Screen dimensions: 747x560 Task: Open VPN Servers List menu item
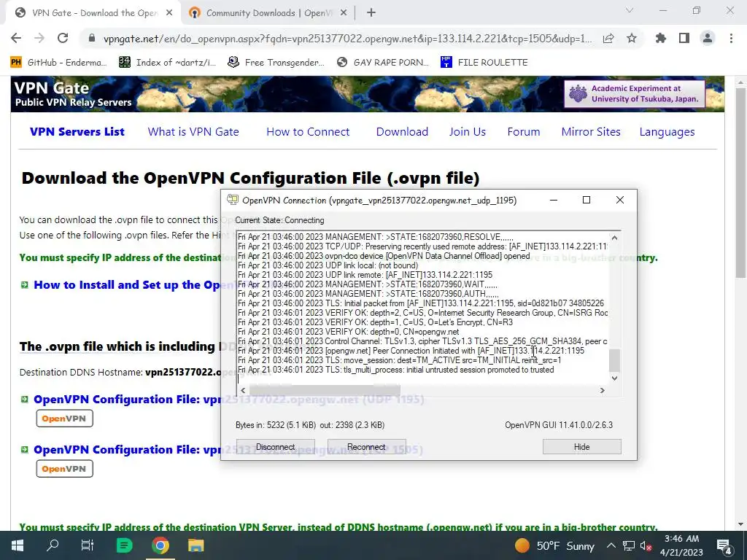point(77,132)
